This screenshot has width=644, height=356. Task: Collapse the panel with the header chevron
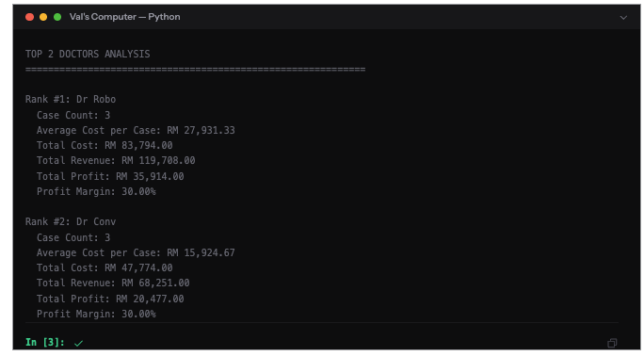pyautogui.click(x=623, y=18)
